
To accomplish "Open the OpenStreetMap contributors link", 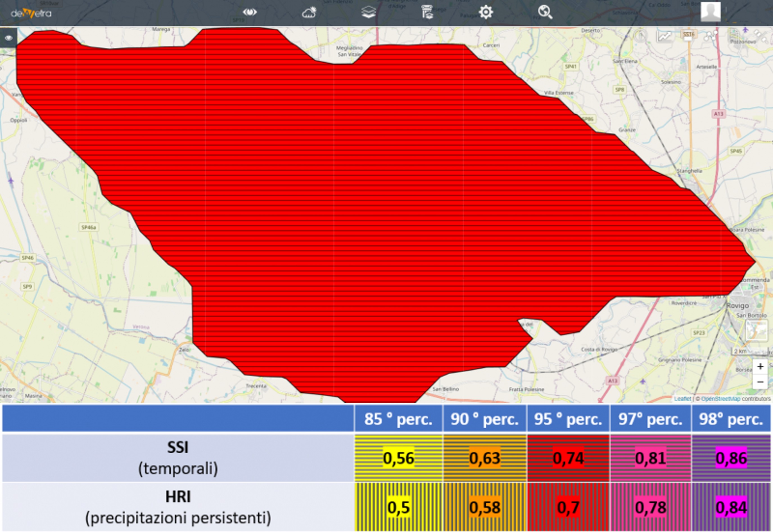I will click(x=720, y=399).
